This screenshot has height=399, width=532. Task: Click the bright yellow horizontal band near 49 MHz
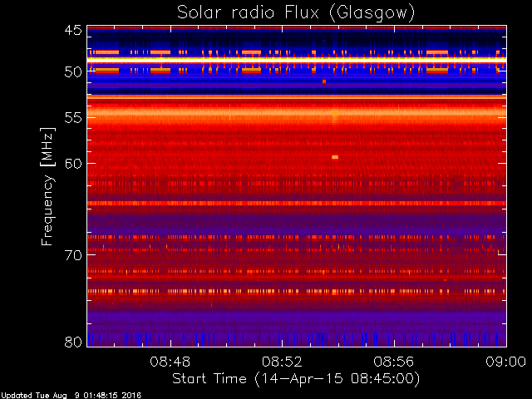[297, 59]
